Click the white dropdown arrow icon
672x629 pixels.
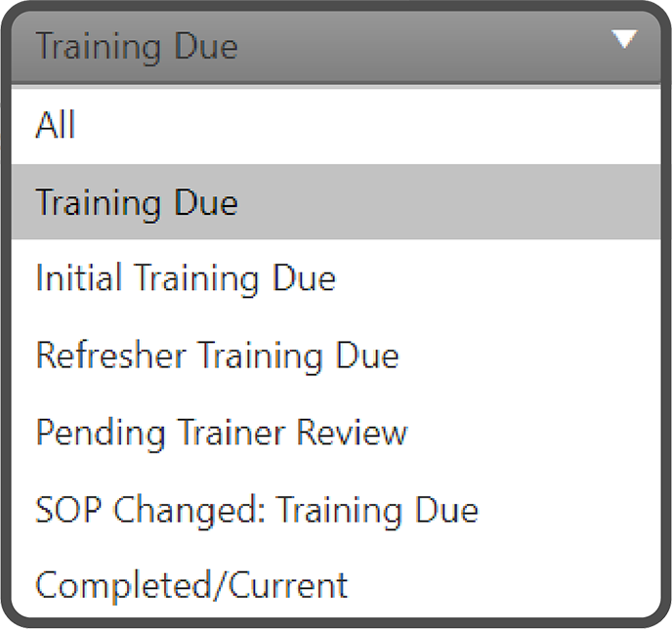624,39
